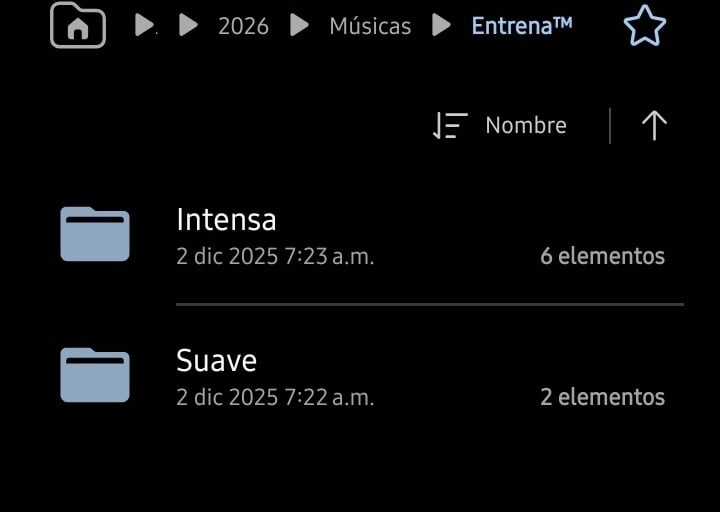Viewport: 720px width, 512px height.
Task: Click the breadcrumb arrow before Músicas
Action: coord(299,26)
